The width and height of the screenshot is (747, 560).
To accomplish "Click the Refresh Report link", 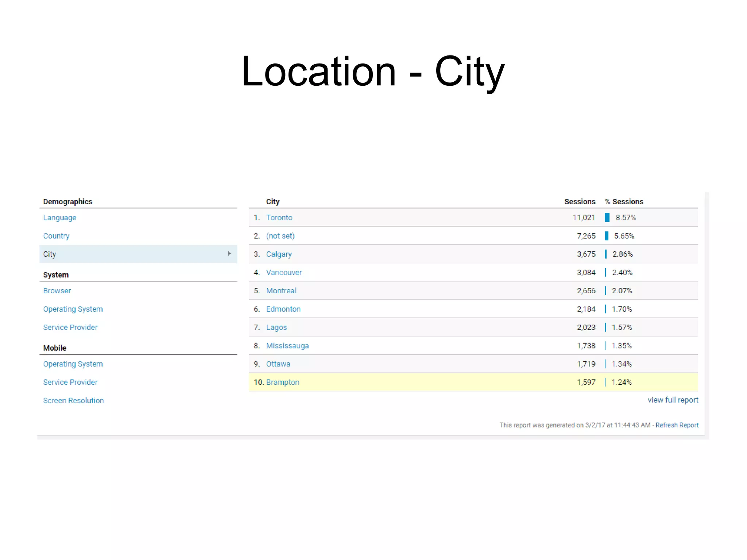I will (x=677, y=425).
